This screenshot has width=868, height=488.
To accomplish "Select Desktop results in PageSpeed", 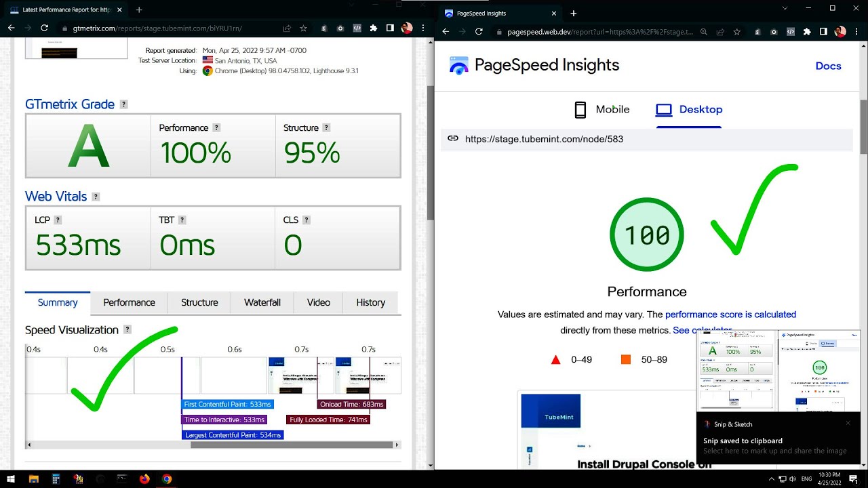I will click(x=689, y=110).
